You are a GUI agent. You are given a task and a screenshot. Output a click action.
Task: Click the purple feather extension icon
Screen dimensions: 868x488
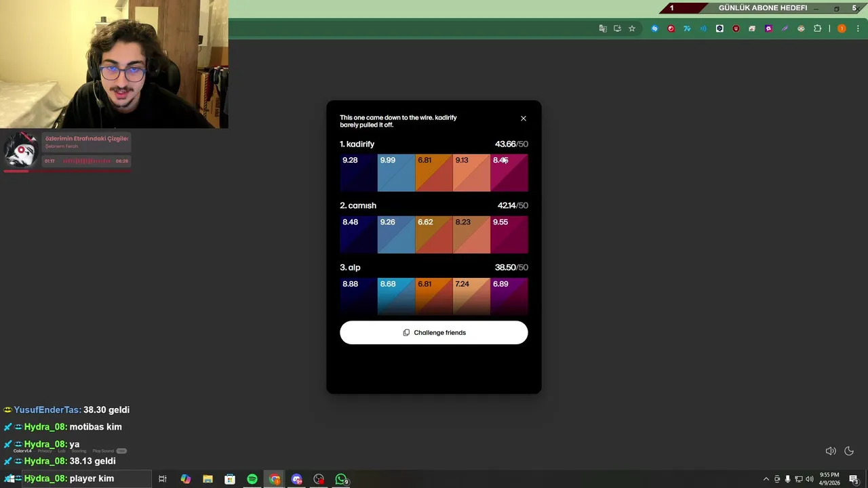click(785, 28)
